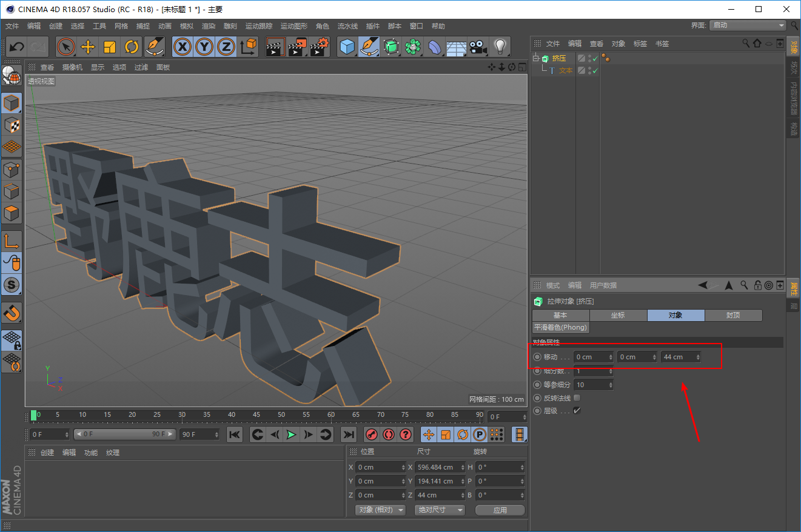Viewport: 801px width, 532px height.
Task: Toggle the 反转法线 checkbox
Action: coord(577,398)
